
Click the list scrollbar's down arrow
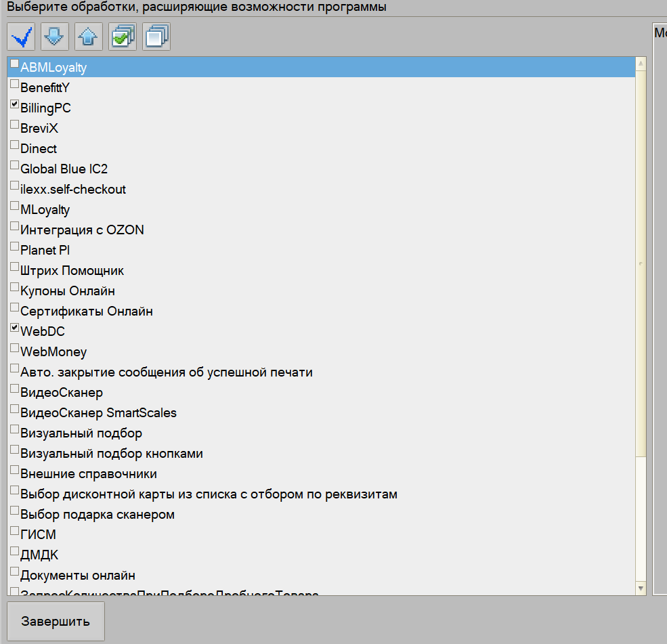coord(641,588)
